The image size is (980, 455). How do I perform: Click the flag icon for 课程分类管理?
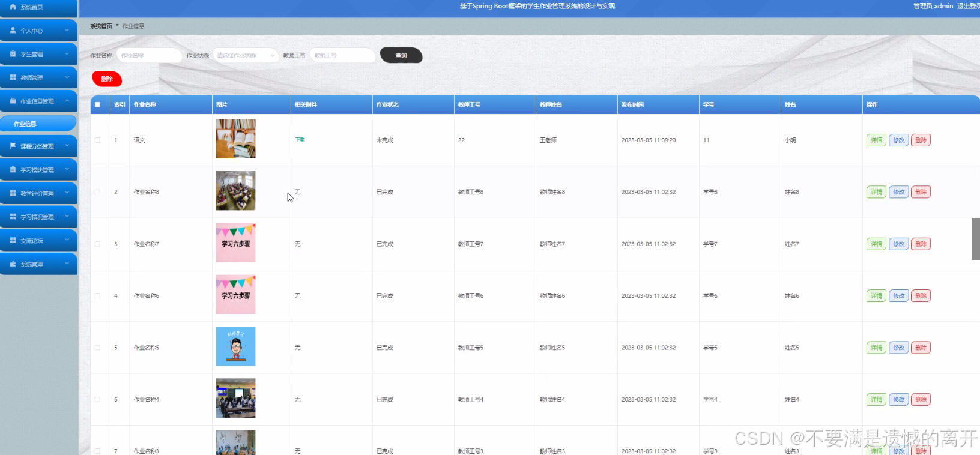(x=13, y=146)
